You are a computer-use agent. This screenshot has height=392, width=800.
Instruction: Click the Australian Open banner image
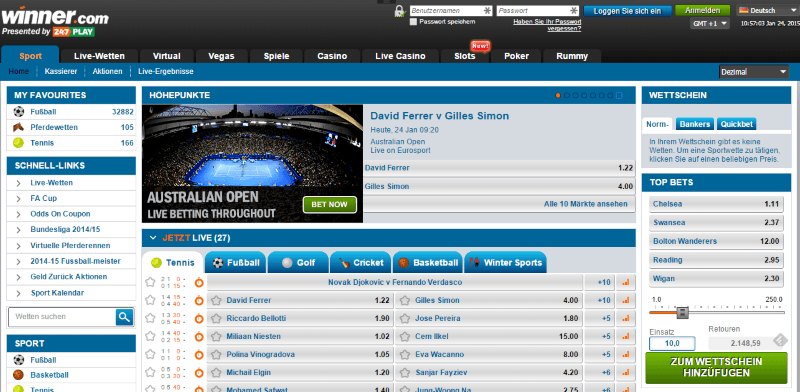pyautogui.click(x=253, y=164)
